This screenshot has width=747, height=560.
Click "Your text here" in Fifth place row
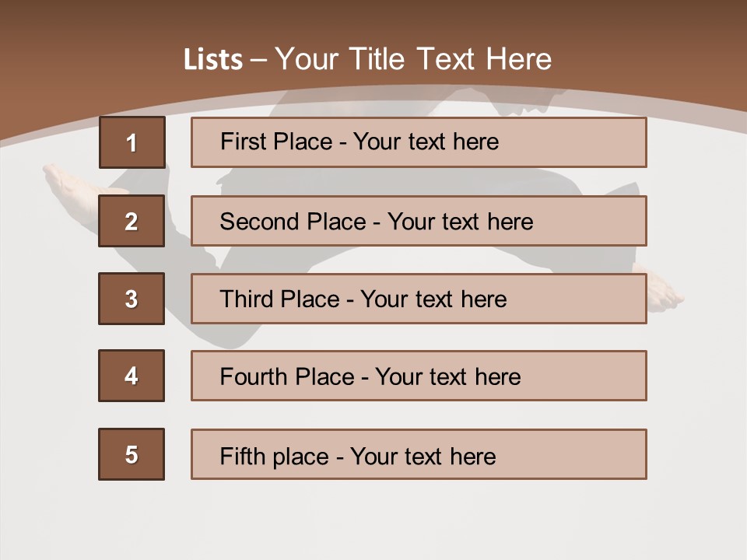coord(423,456)
